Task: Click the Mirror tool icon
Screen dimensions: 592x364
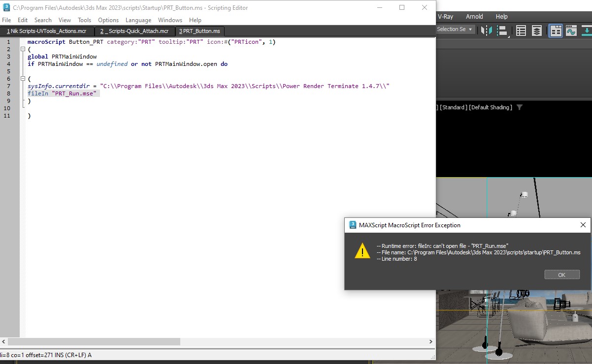Action: pos(486,30)
